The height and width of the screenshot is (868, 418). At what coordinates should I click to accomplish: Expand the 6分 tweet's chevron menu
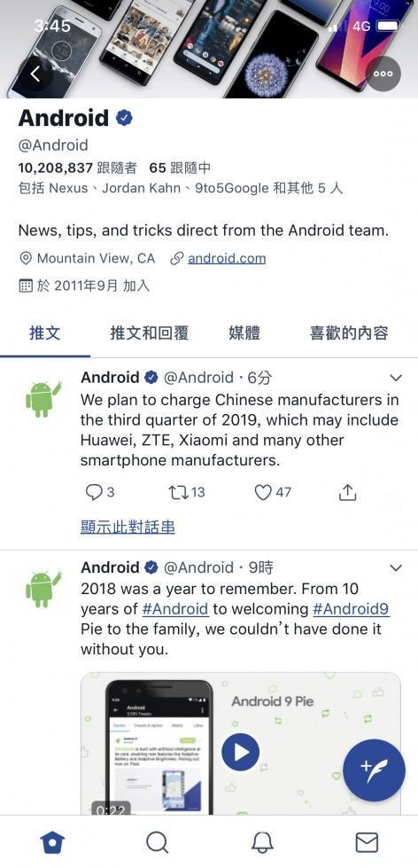pos(396,378)
